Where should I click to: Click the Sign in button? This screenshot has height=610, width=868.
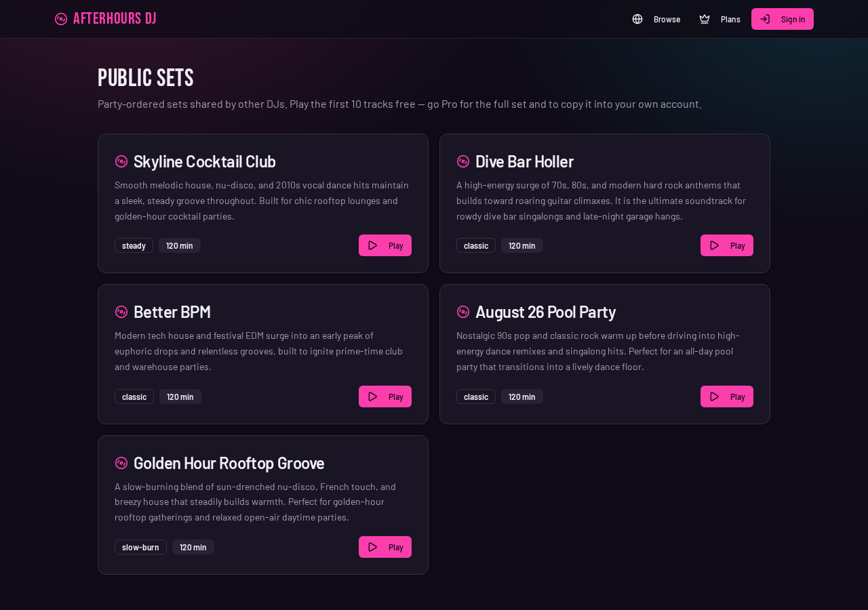click(x=783, y=19)
